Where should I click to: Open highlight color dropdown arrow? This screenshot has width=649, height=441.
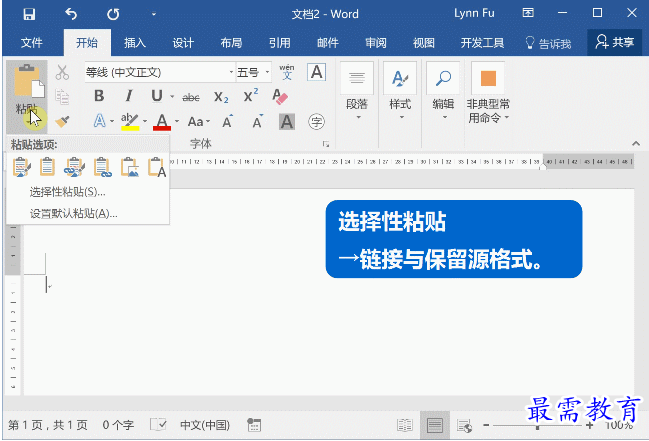click(145, 121)
